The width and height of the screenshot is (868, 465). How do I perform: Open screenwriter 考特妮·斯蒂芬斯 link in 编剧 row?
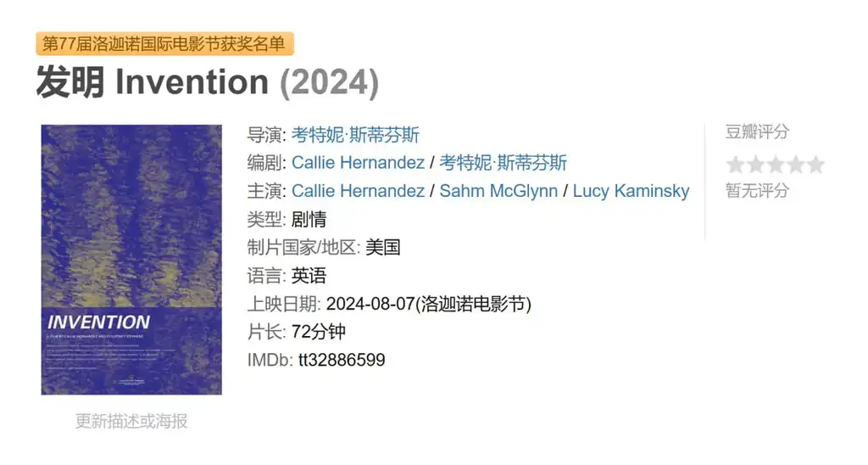pos(504,162)
